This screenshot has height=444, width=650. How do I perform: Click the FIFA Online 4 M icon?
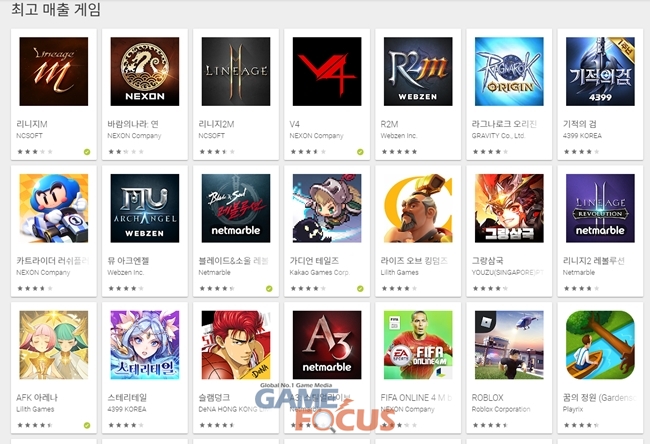click(418, 345)
